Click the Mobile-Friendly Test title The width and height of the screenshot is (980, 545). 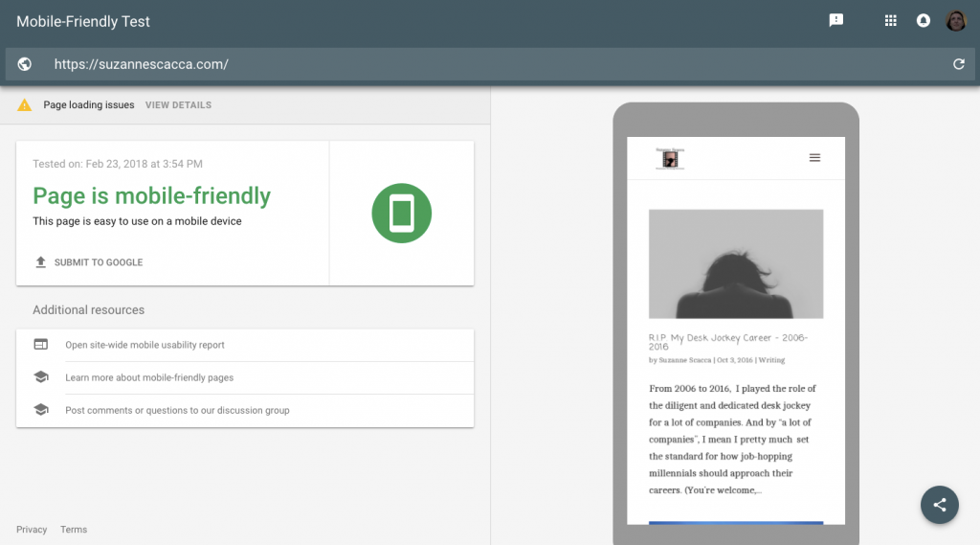(83, 21)
